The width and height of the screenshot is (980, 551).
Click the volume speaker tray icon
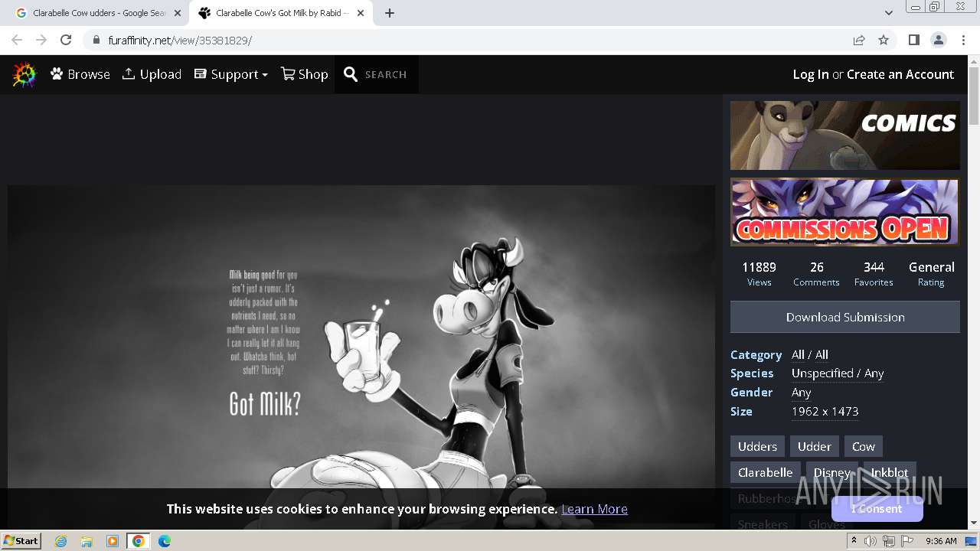click(x=871, y=541)
